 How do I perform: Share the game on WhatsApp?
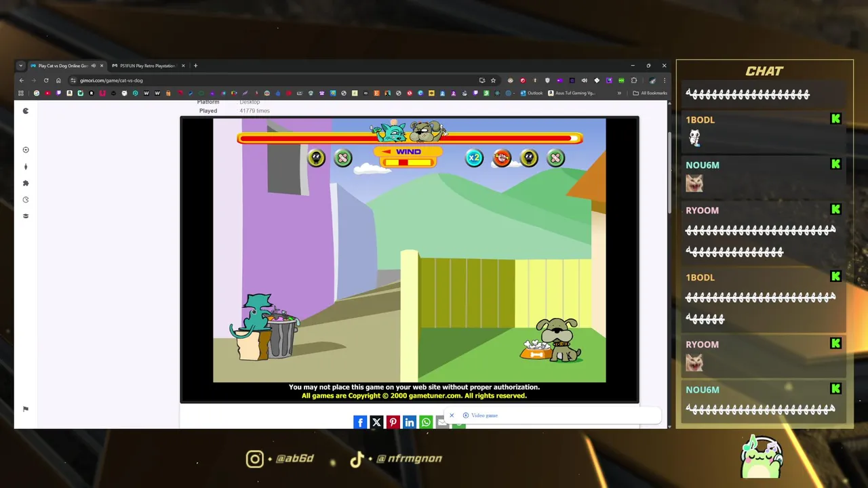[426, 422]
